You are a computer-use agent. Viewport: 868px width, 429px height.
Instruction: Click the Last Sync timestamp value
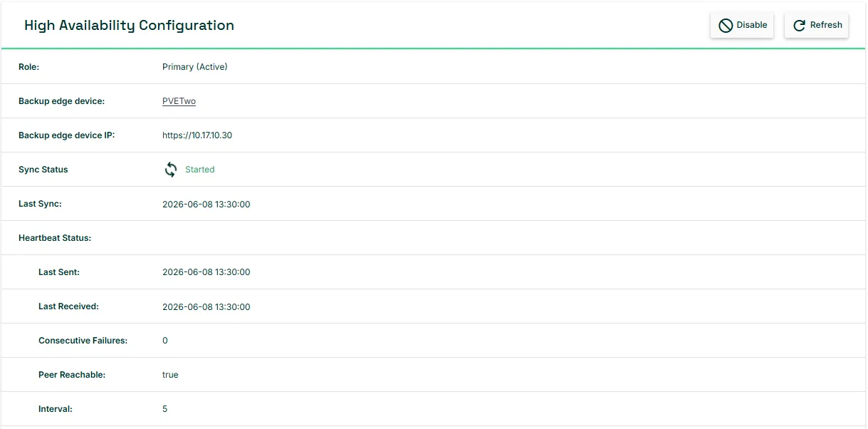click(206, 205)
